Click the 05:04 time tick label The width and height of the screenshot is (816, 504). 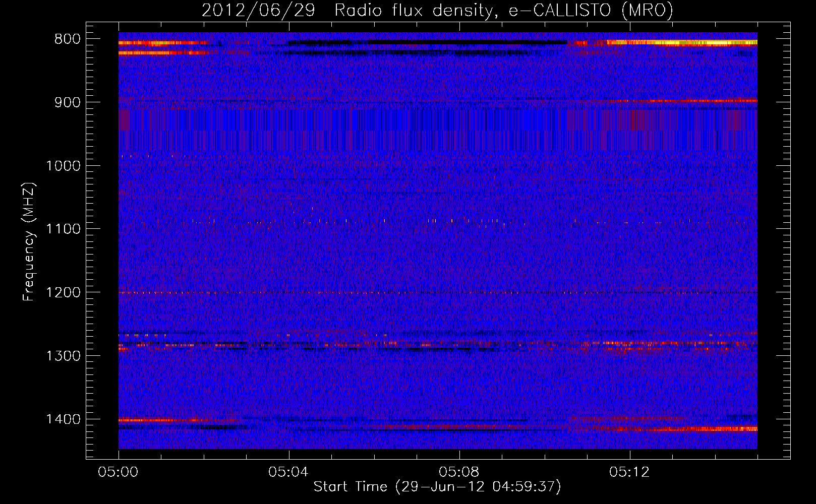[289, 472]
